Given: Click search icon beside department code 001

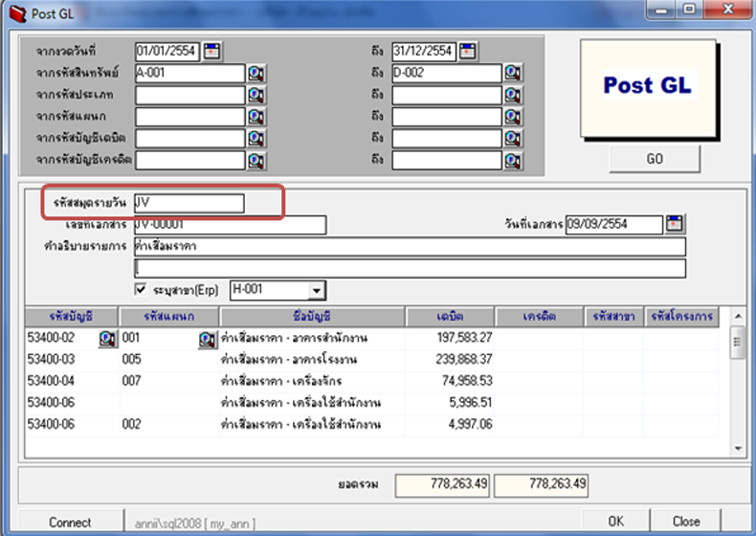Looking at the screenshot, I should (x=207, y=338).
